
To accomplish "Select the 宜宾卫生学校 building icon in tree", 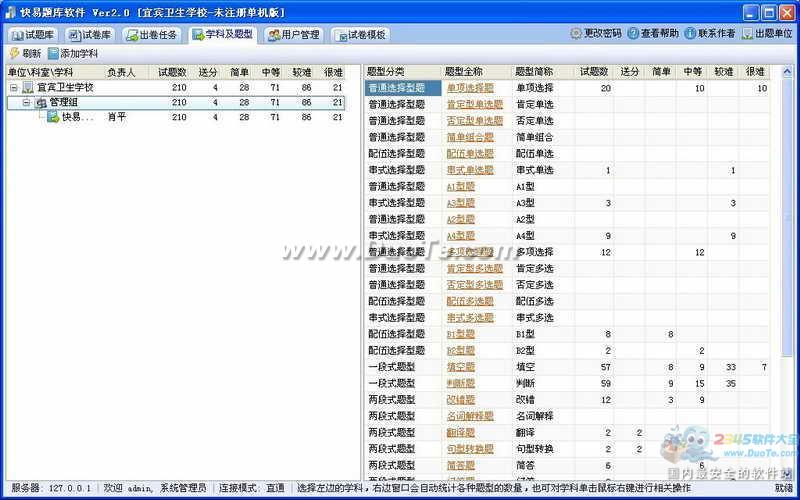I will click(x=27, y=88).
